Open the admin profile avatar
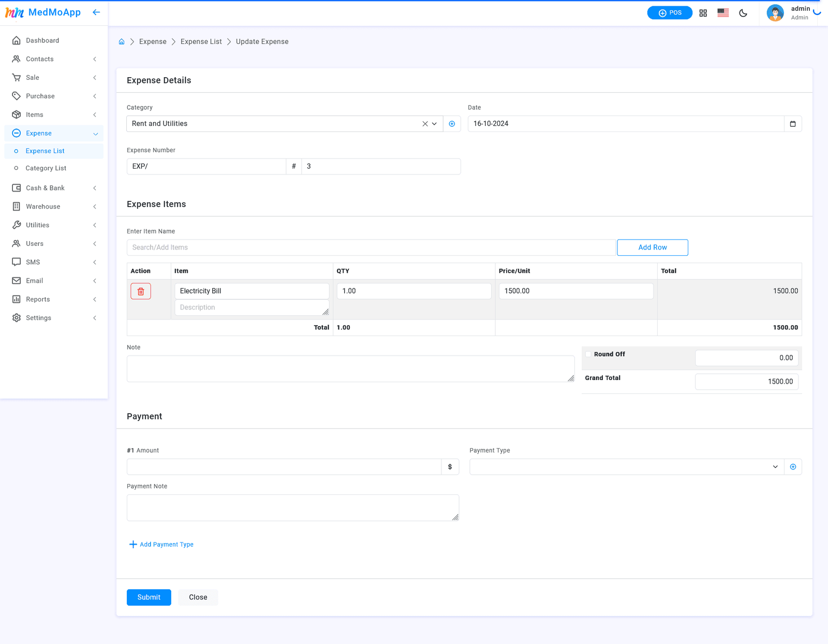 tap(775, 13)
